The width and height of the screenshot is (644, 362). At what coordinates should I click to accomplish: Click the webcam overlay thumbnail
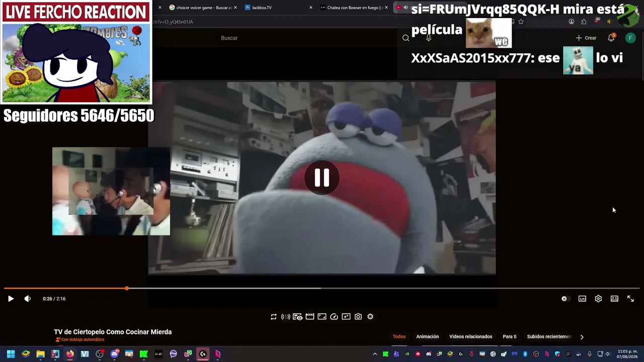tap(111, 191)
